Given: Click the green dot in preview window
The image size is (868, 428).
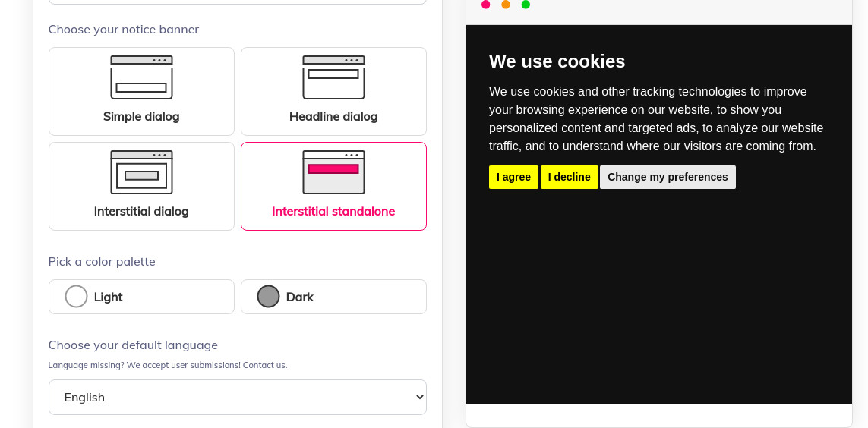Looking at the screenshot, I should (526, 5).
